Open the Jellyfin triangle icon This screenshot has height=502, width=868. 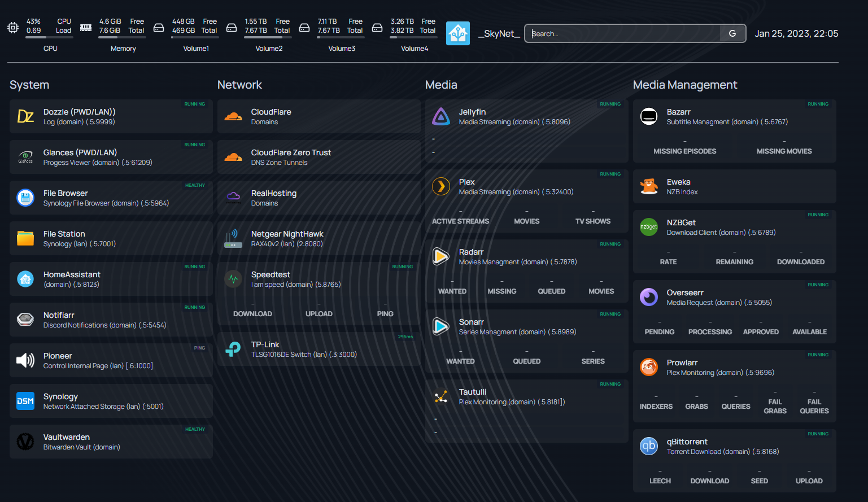[441, 116]
